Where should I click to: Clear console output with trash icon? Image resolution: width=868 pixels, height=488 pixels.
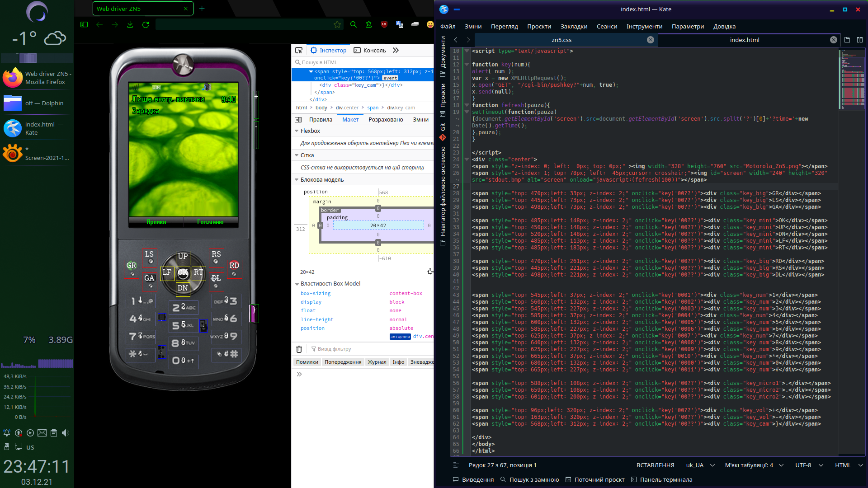tap(299, 349)
